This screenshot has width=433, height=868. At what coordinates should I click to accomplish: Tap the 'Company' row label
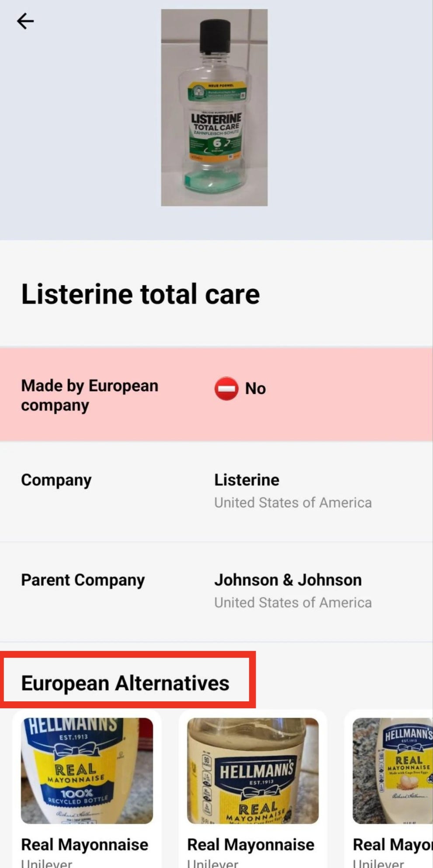pos(56,480)
